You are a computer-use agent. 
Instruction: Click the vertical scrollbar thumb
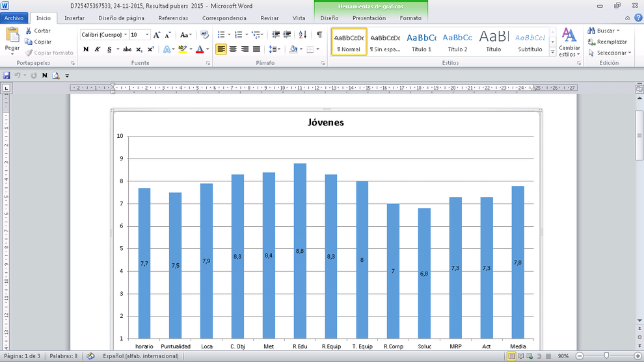click(x=639, y=135)
